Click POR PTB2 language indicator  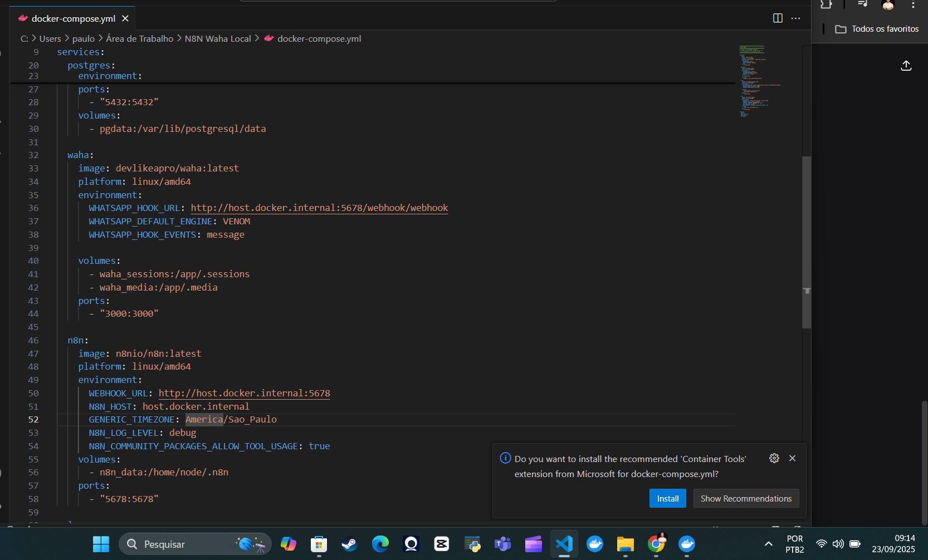[795, 544]
